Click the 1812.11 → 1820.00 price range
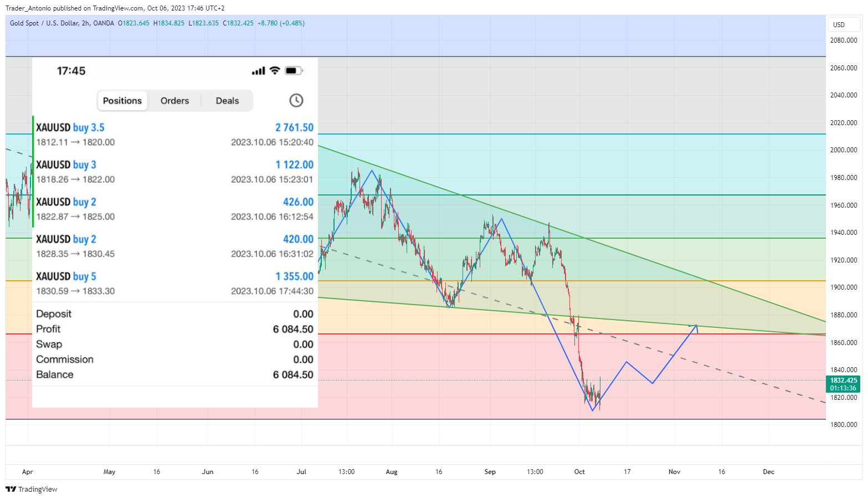The image size is (868, 499). (75, 142)
